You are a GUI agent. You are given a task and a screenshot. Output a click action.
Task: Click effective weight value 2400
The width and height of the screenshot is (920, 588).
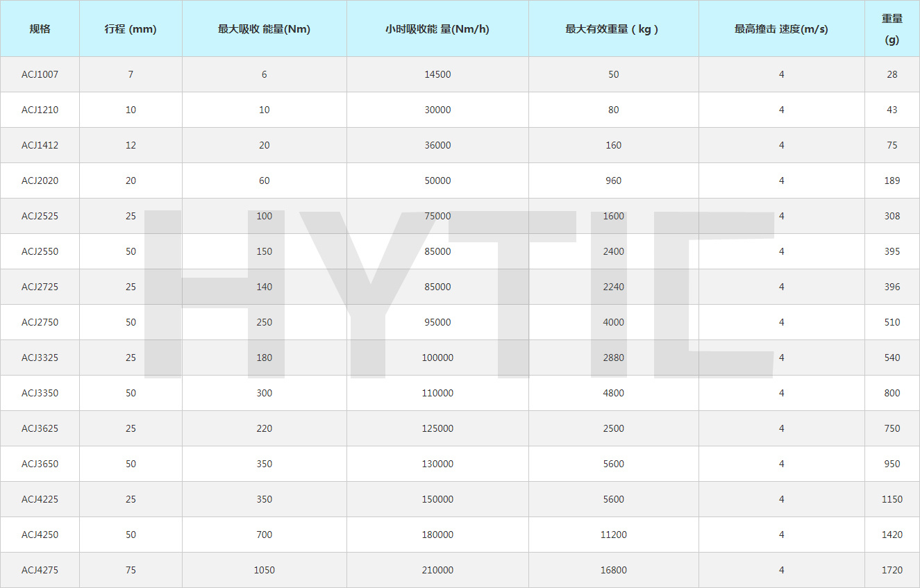614,251
